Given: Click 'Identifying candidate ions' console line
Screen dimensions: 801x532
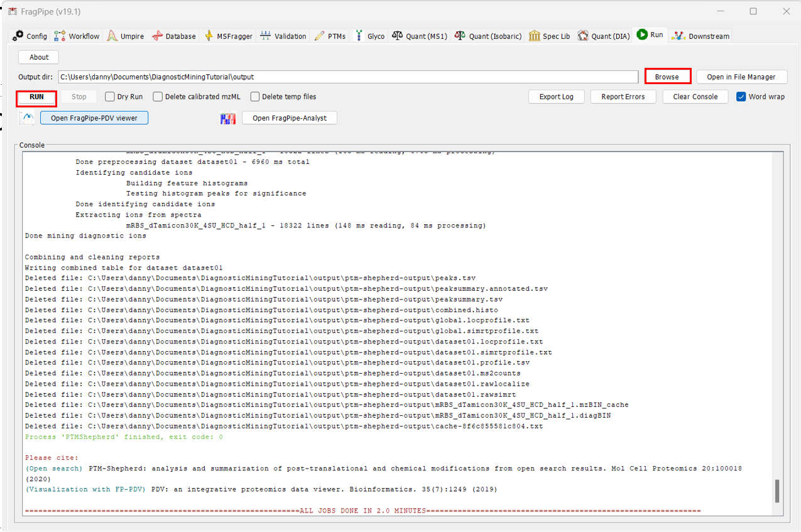Looking at the screenshot, I should point(134,172).
